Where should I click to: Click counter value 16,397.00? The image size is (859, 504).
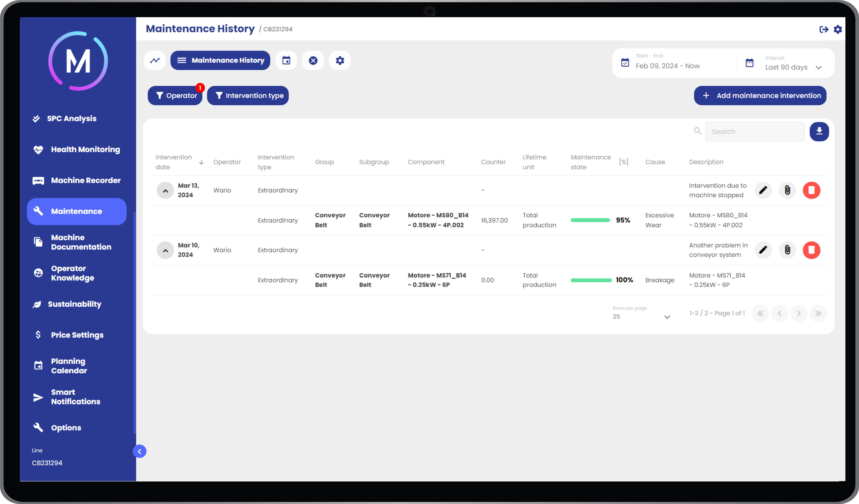(494, 221)
